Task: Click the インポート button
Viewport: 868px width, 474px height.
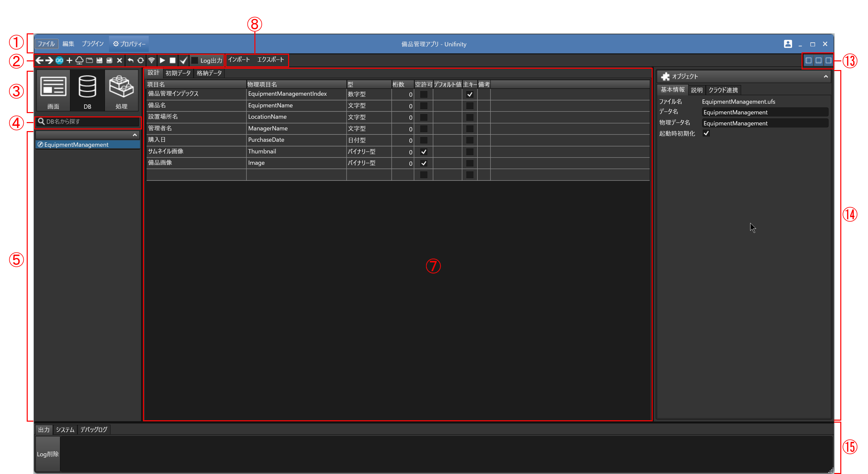Action: (x=239, y=60)
